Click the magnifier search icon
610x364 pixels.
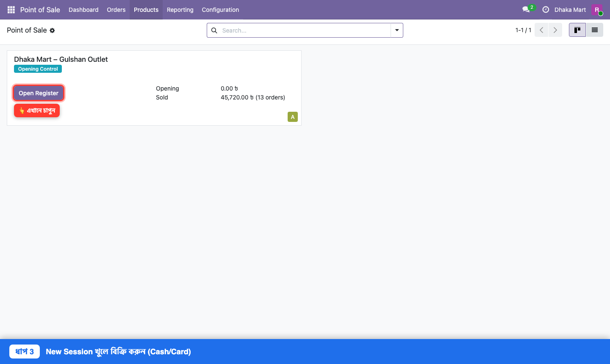214,30
